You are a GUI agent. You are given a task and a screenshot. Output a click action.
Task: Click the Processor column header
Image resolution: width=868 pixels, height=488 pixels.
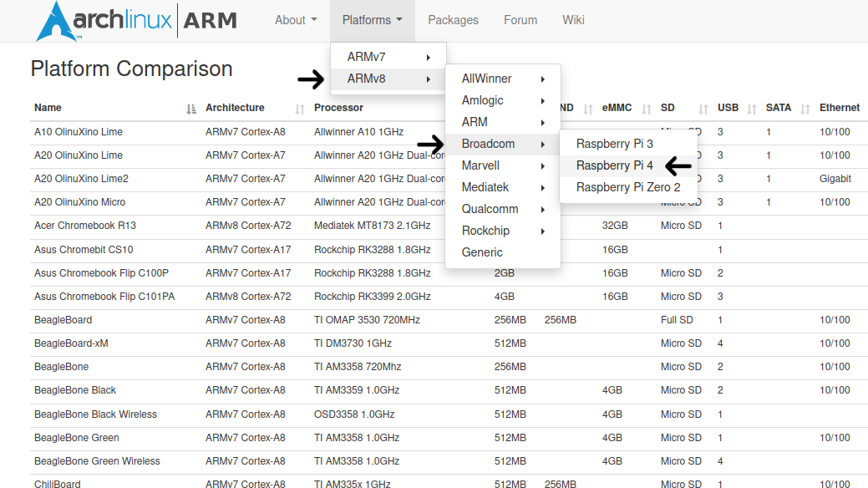(x=339, y=108)
